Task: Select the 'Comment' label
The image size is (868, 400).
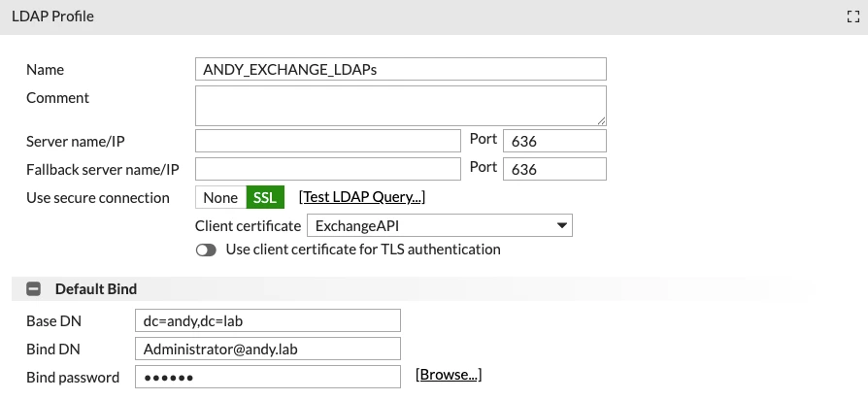Action: (57, 98)
